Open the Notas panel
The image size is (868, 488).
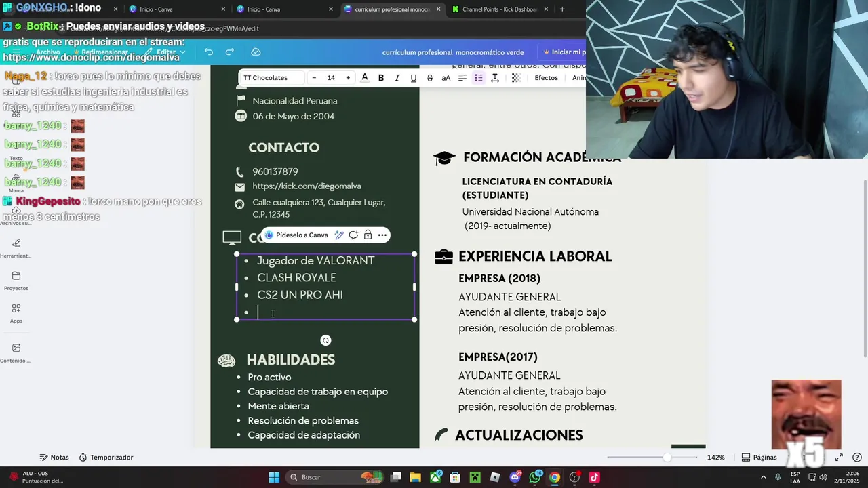coord(54,457)
